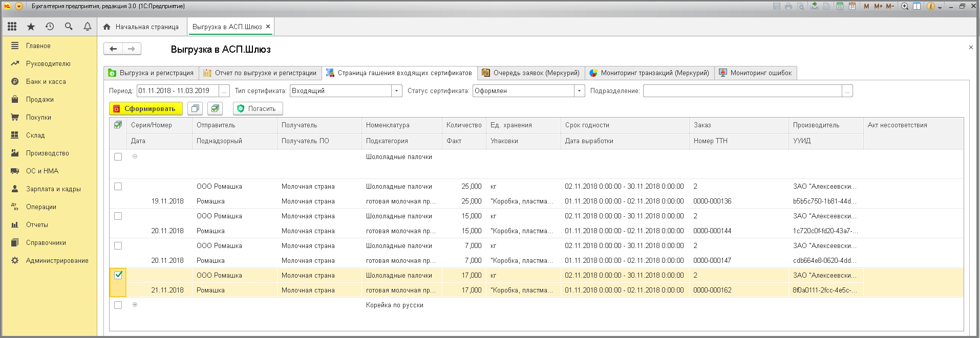Tick the checkbox for row with TTН 0000-000147
The image size is (980, 338).
pyautogui.click(x=118, y=245)
